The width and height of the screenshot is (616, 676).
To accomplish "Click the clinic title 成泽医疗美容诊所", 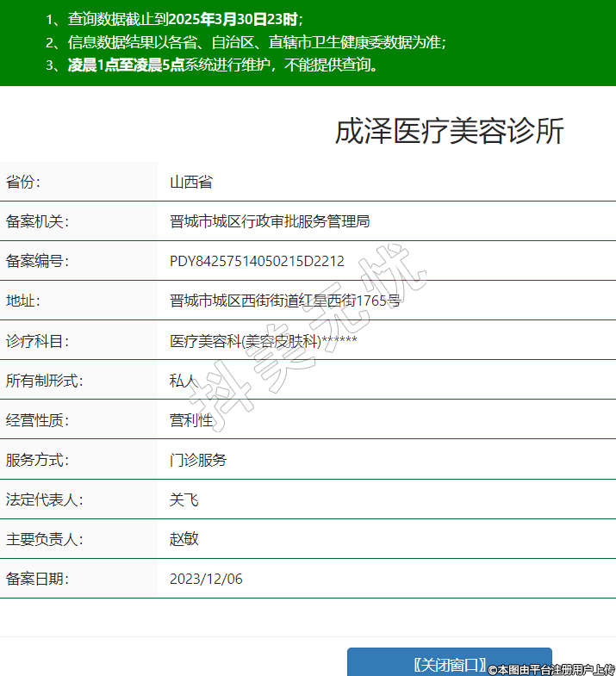I will 449,132.
